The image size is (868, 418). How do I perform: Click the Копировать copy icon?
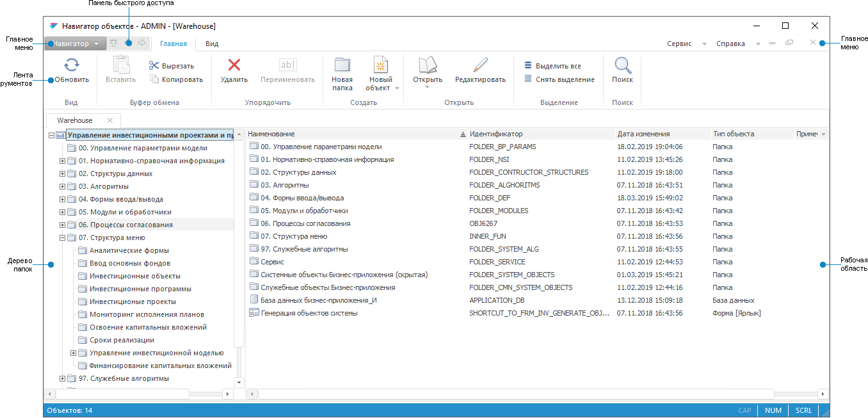(154, 79)
